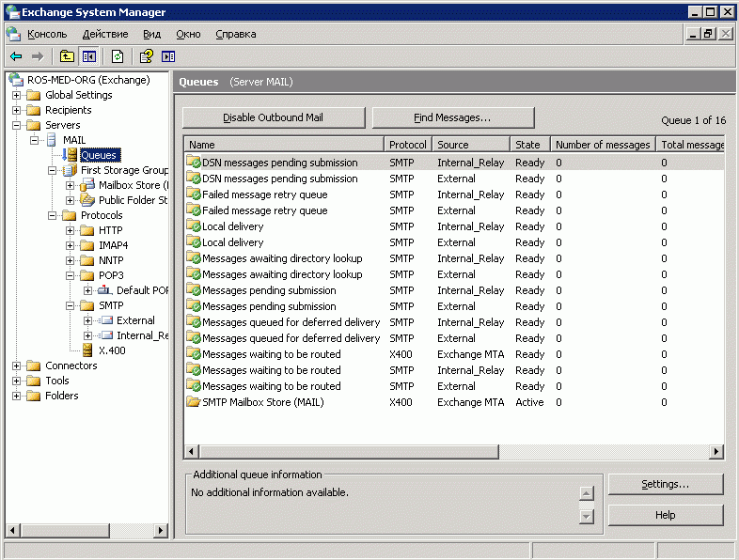The height and width of the screenshot is (560, 739).
Task: Click Disable Outbound Mail button
Action: [274, 117]
